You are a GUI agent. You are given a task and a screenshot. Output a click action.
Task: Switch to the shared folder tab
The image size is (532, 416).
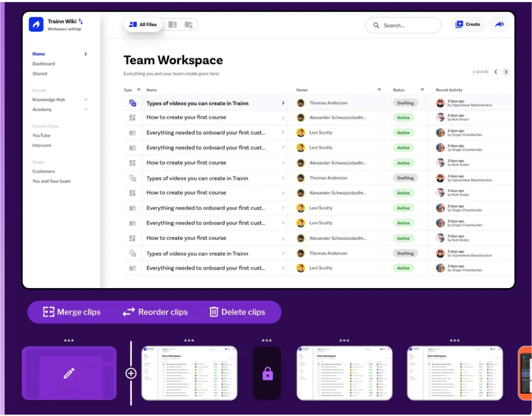(173, 25)
